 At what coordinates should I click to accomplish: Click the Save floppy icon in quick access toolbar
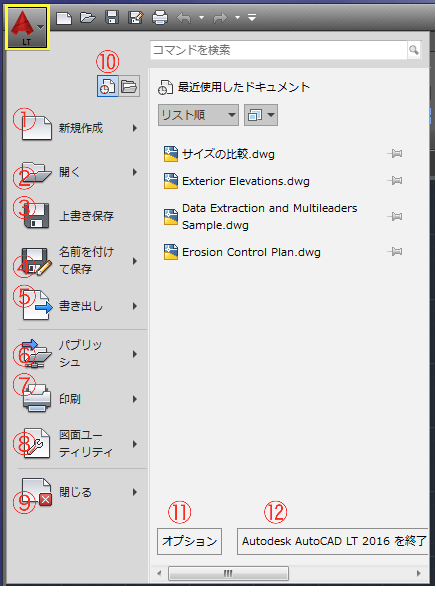[x=112, y=17]
